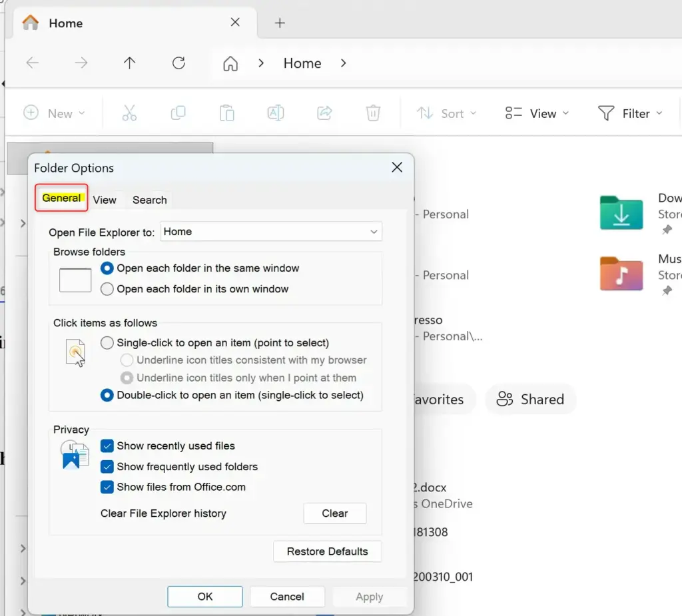
Task: Click the Clear history button
Action: click(x=335, y=513)
